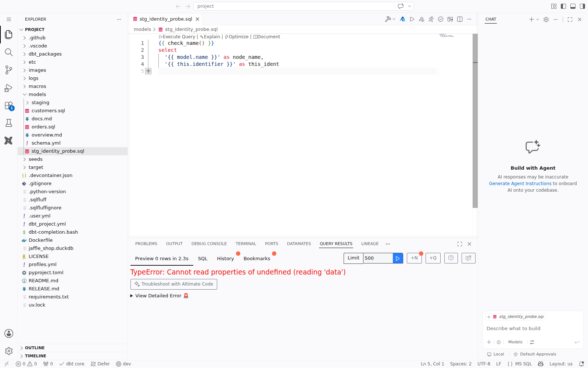Click the command center search box
588x368 pixels.
coord(294,6)
